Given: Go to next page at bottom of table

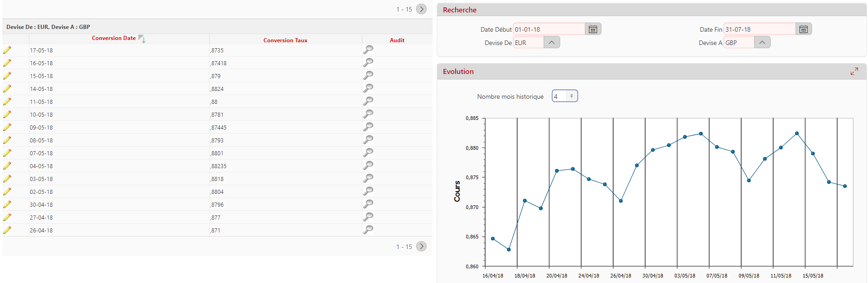Looking at the screenshot, I should pos(421,247).
